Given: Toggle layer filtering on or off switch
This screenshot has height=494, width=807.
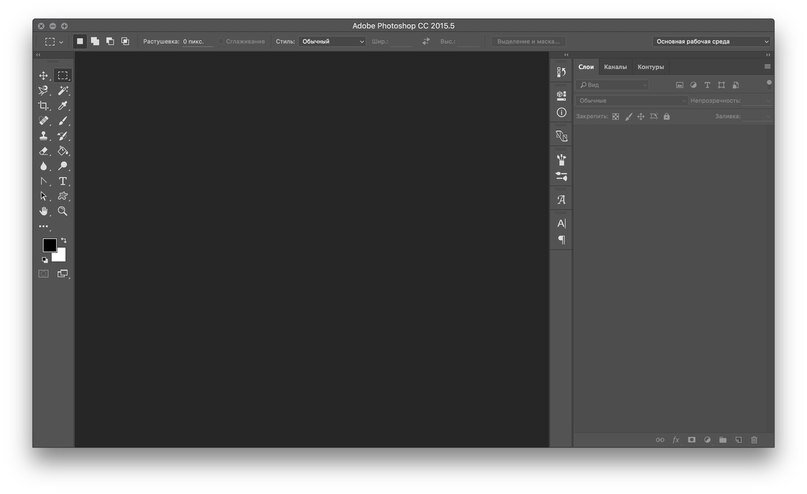Looking at the screenshot, I should (769, 83).
